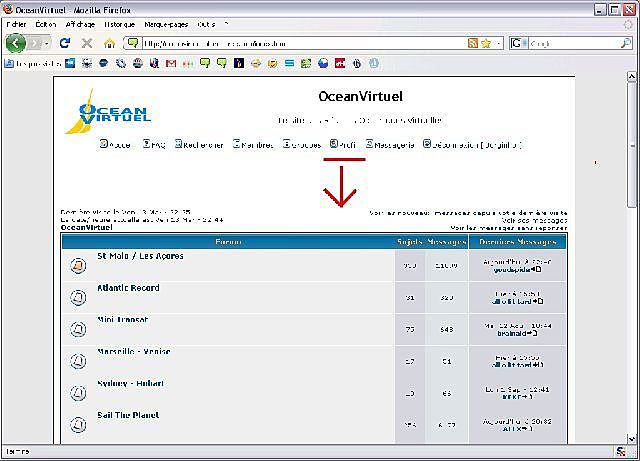Click the site favicon in the address bar
The height and width of the screenshot is (461, 640).
point(133,42)
